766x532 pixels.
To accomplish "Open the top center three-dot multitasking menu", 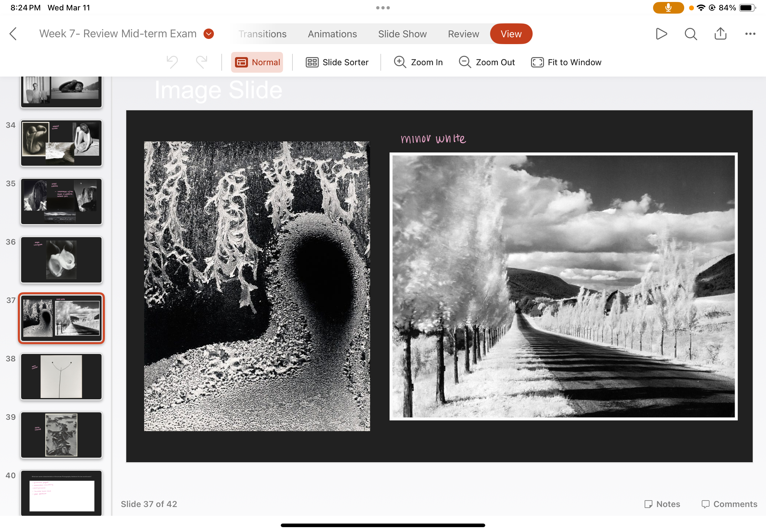I will [383, 8].
